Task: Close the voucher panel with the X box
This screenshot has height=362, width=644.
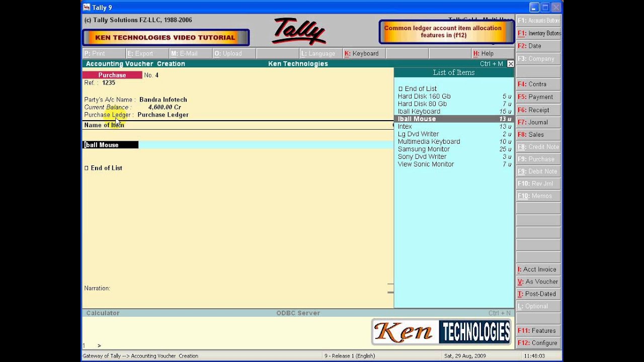Action: coord(510,64)
